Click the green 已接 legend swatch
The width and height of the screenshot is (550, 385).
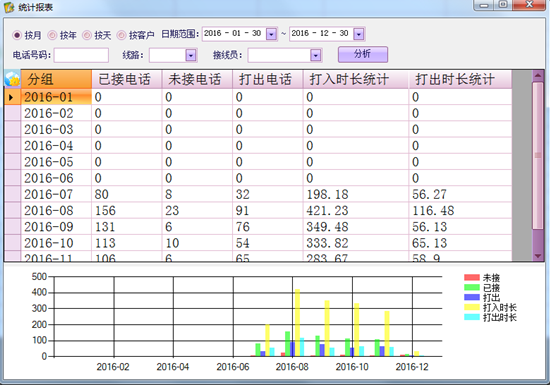(x=472, y=288)
